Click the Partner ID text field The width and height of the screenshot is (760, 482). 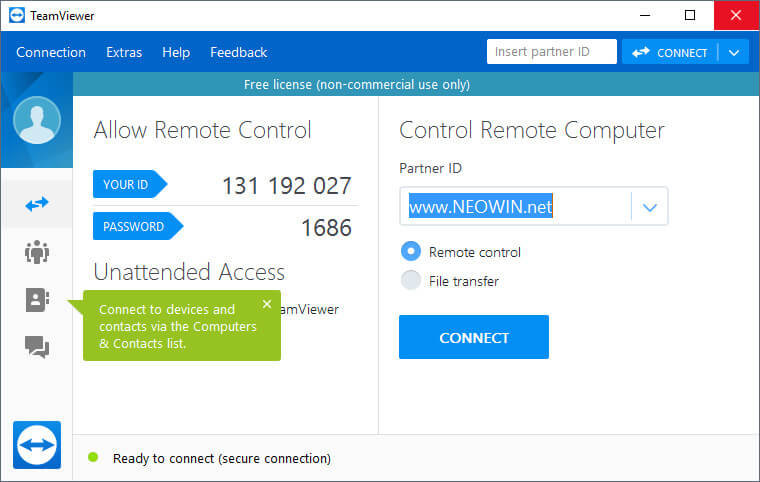click(x=515, y=207)
